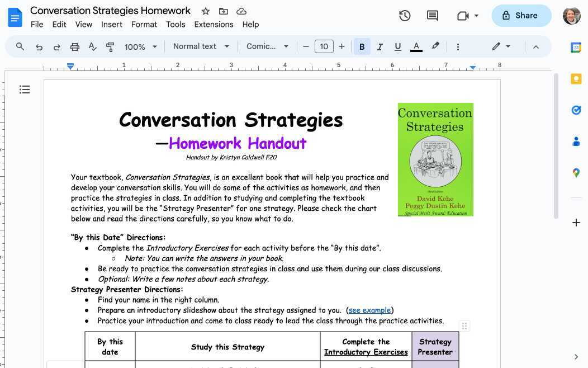Open the paragraph styles dropdown
The height and width of the screenshot is (368, 588).
(x=200, y=46)
